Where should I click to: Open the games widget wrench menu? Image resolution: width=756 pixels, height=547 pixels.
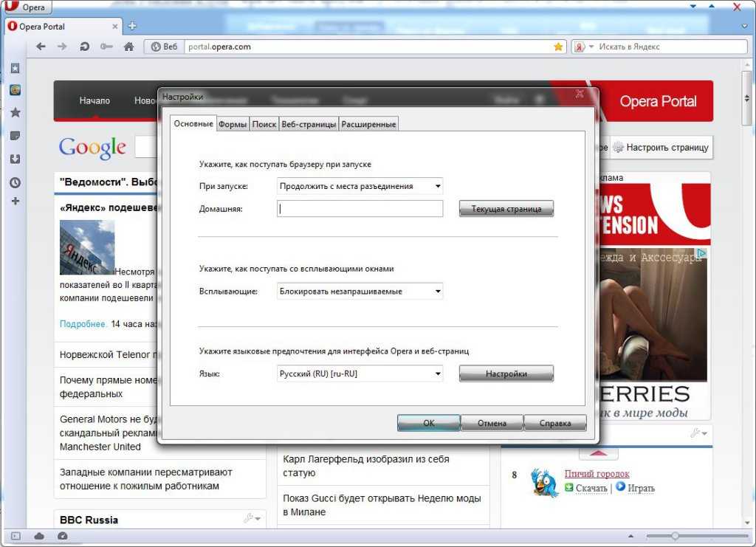point(698,433)
